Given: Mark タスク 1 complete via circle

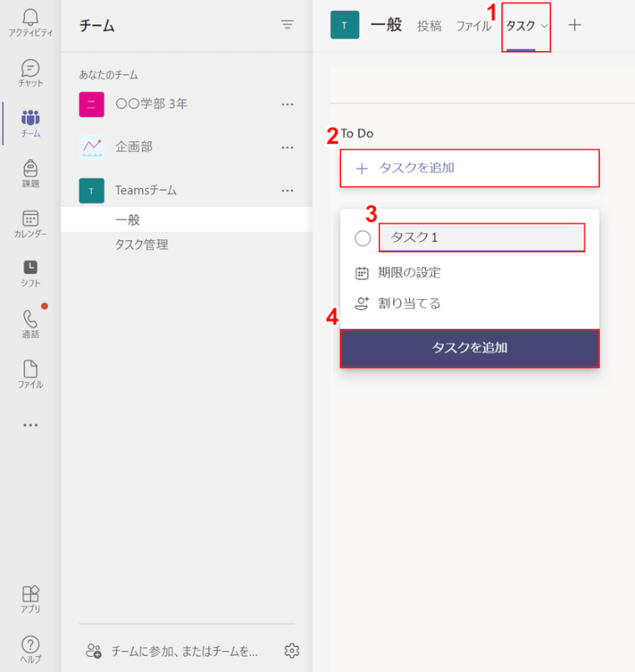Looking at the screenshot, I should coord(363,238).
